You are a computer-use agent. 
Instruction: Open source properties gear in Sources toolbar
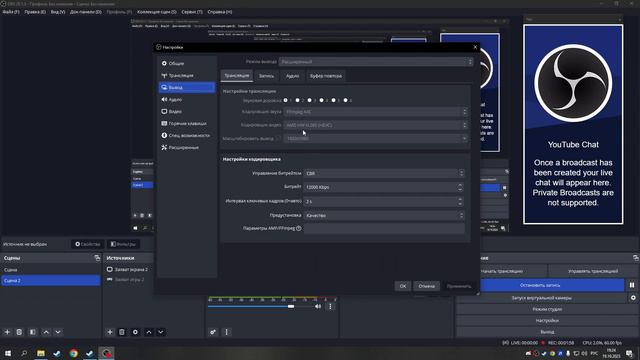click(x=135, y=332)
